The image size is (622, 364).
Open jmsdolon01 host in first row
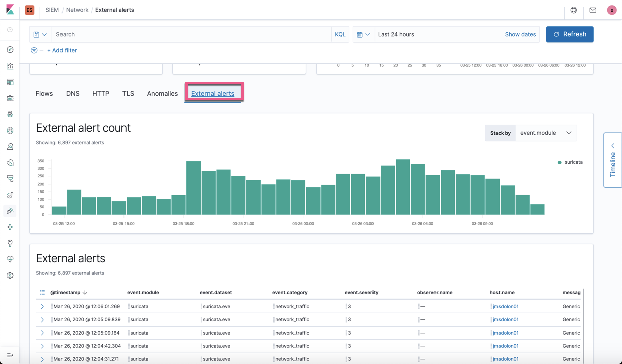click(x=506, y=306)
